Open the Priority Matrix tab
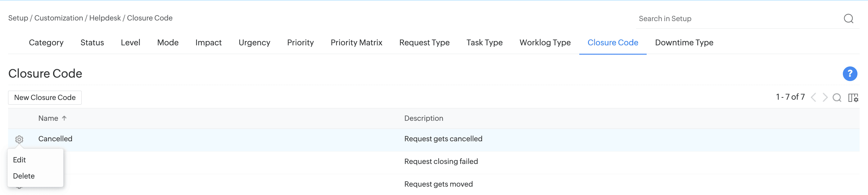The height and width of the screenshot is (195, 868). pyautogui.click(x=356, y=43)
